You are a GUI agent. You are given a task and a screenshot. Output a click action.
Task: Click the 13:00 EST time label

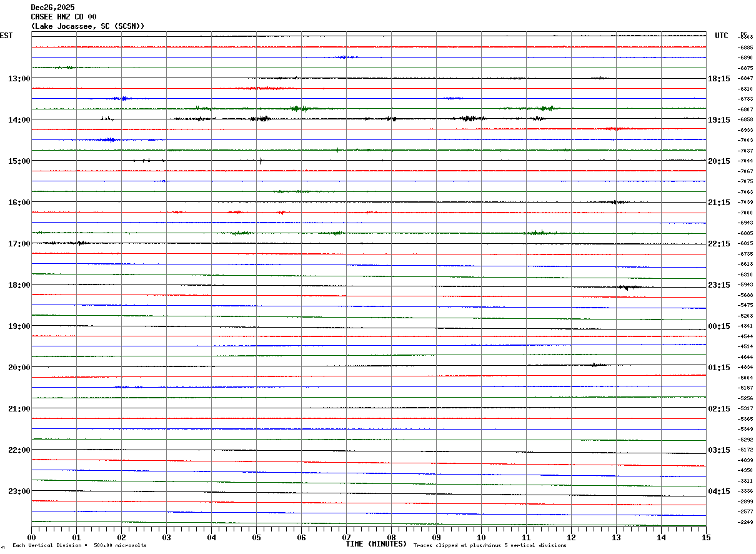19,79
